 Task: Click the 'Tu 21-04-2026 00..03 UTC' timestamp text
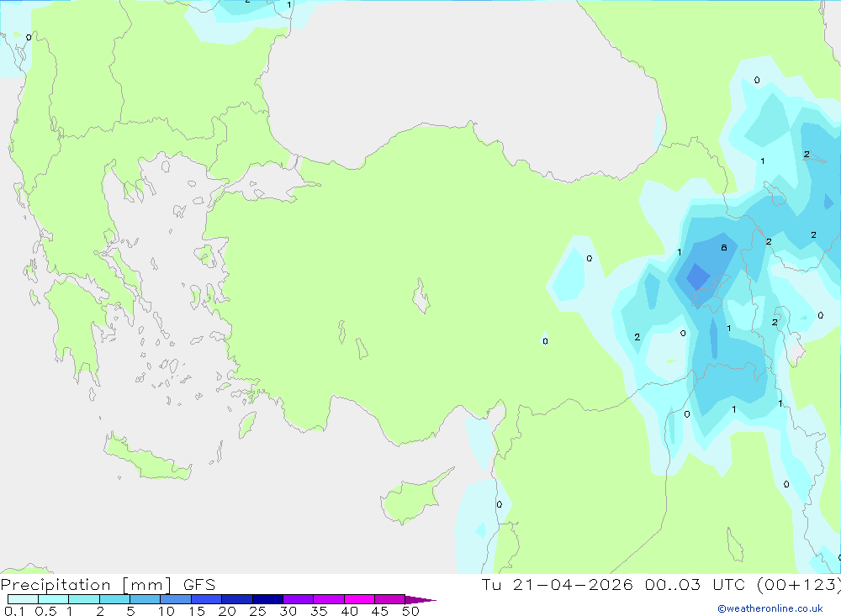point(616,584)
